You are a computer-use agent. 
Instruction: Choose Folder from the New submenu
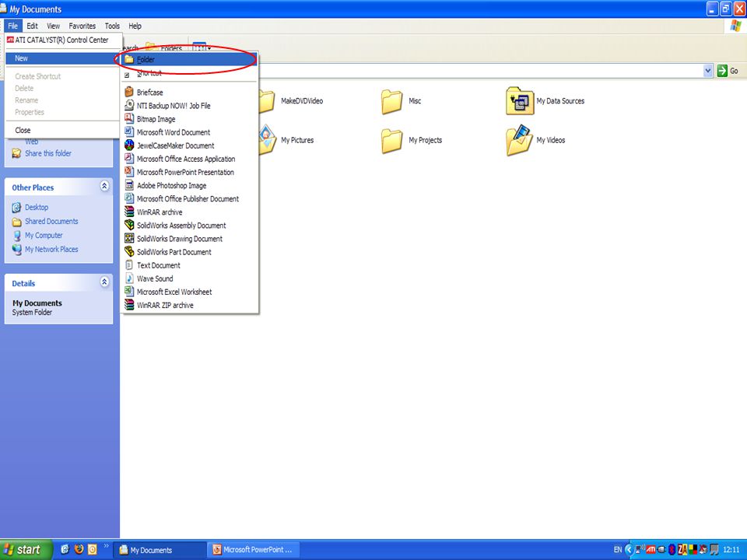pos(189,60)
